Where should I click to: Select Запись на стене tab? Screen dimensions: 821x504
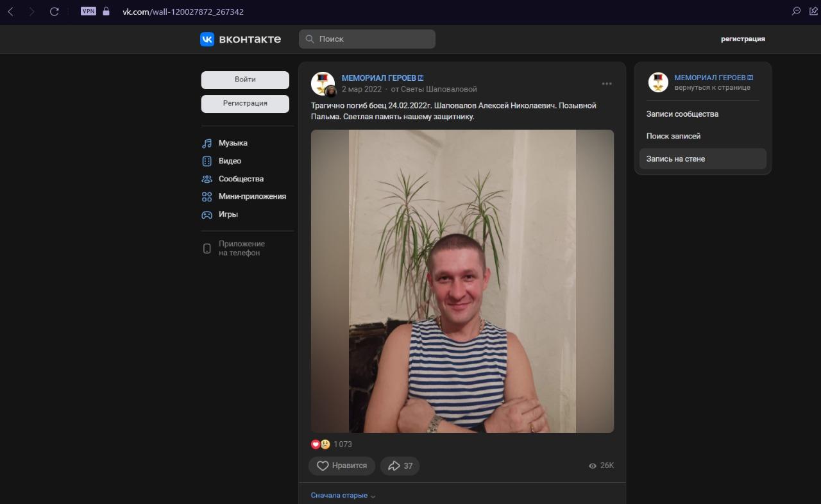702,159
